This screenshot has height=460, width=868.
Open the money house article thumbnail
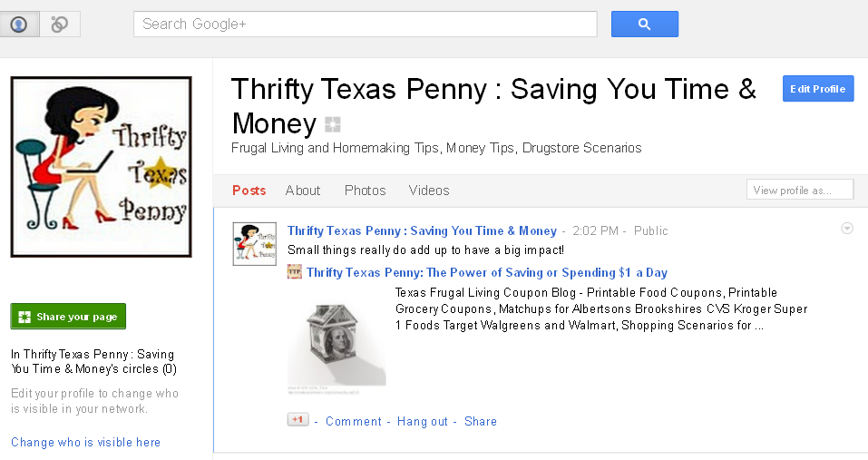tap(336, 343)
